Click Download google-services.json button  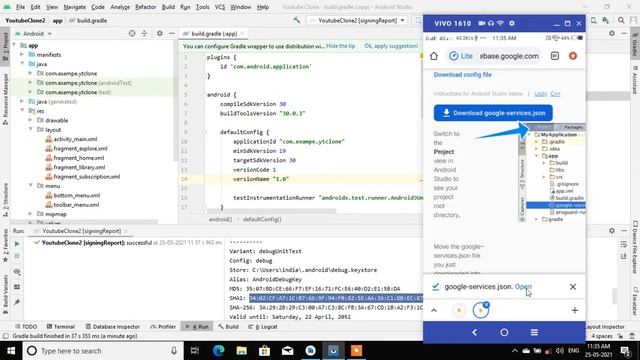[x=493, y=113]
